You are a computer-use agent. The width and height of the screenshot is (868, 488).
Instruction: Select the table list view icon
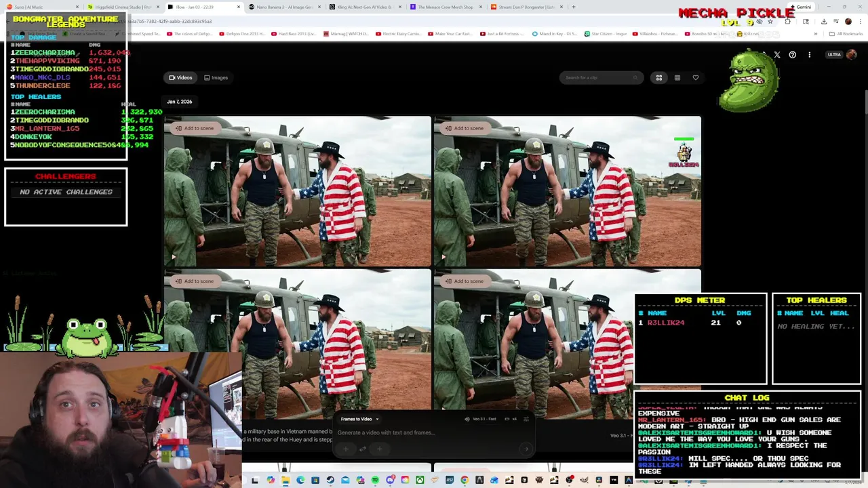[677, 77]
